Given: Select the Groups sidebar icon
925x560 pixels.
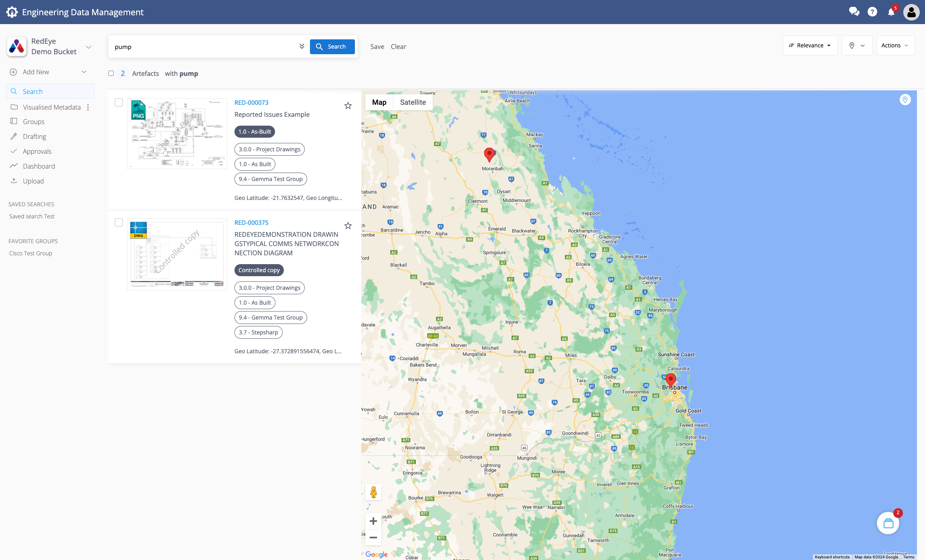Looking at the screenshot, I should (x=14, y=121).
